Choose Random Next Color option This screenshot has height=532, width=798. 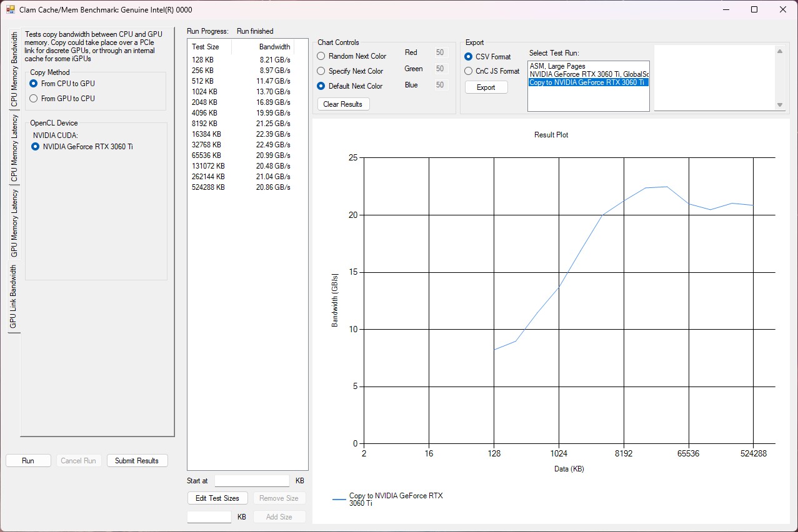point(352,56)
